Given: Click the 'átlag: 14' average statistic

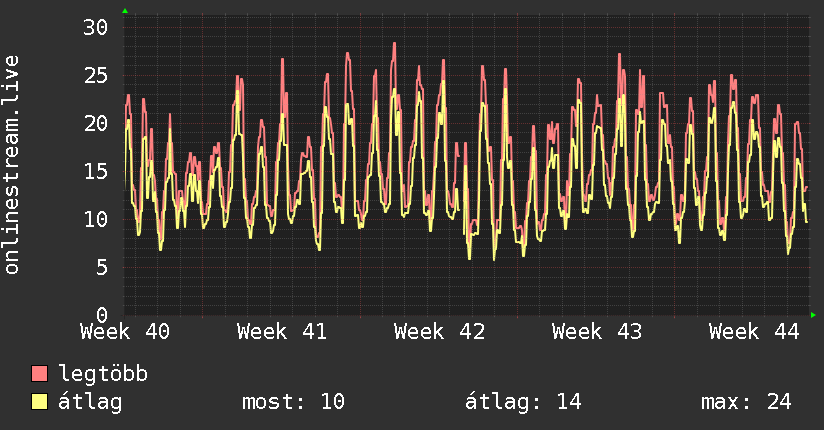Looking at the screenshot, I should pos(523,402).
